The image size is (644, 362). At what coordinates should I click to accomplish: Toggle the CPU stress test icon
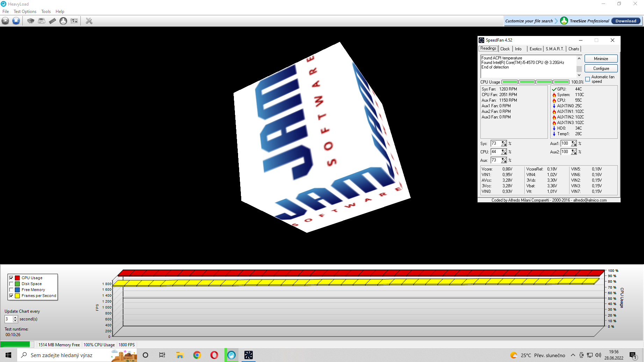pyautogui.click(x=31, y=21)
